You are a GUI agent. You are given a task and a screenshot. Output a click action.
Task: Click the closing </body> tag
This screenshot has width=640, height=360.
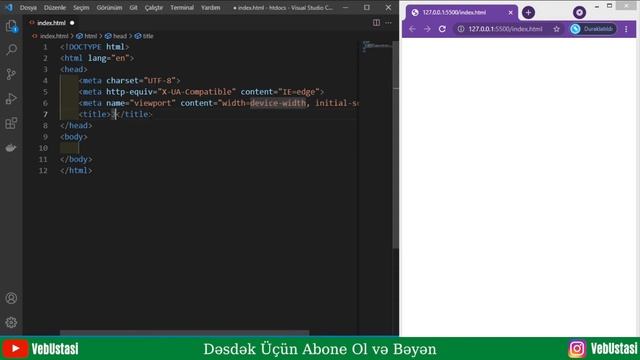click(x=76, y=159)
